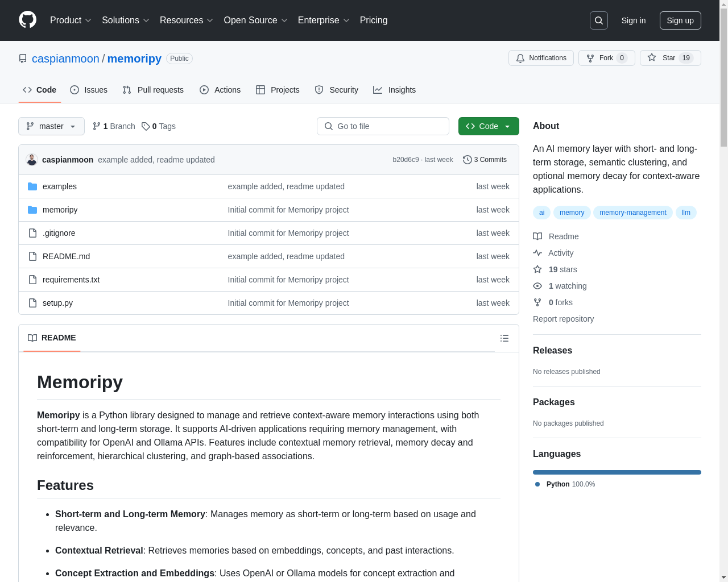Click the Python 100.0% language dot
Viewport: 728px width, 582px height.
[x=537, y=484]
